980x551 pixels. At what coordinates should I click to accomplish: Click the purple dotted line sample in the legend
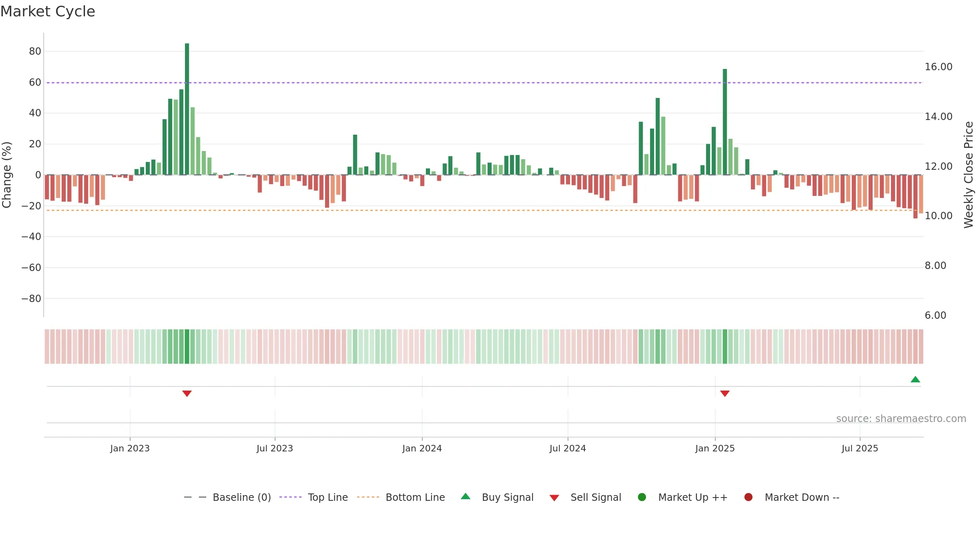pos(290,497)
